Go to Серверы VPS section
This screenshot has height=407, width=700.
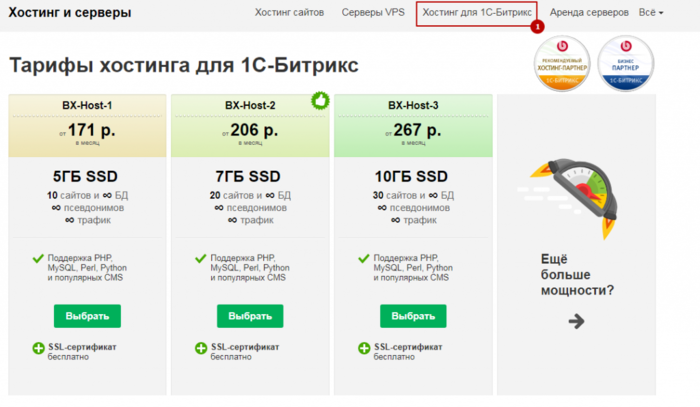click(x=373, y=12)
